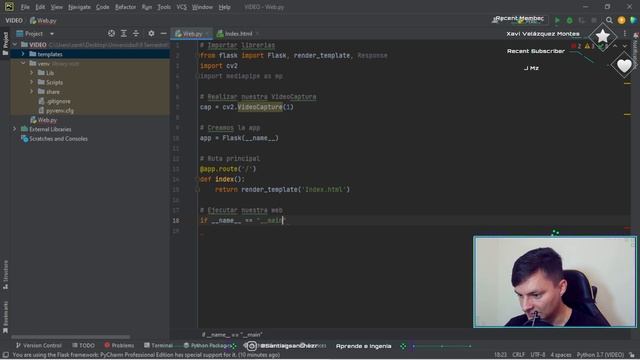Click 4 spaces indent setting
This screenshot has width=640, height=360.
[x=561, y=355]
